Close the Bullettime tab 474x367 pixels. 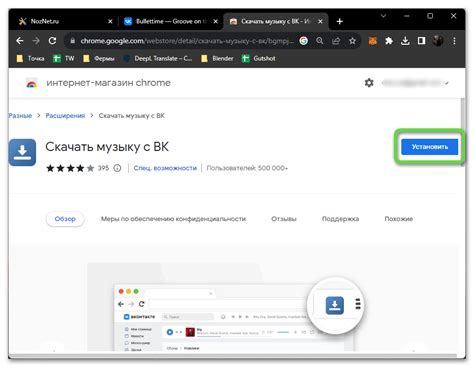click(x=216, y=21)
